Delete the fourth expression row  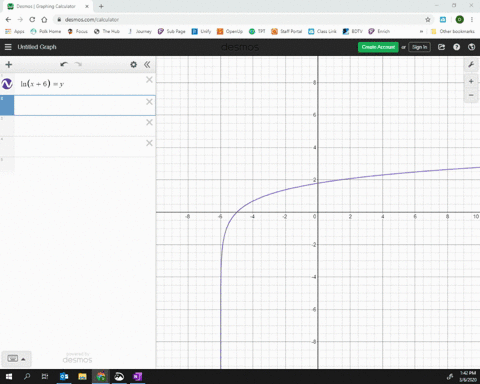(x=149, y=143)
